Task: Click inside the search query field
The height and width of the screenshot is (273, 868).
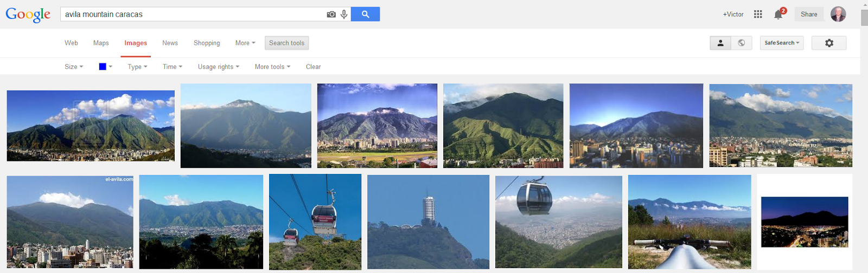Action: tap(193, 14)
